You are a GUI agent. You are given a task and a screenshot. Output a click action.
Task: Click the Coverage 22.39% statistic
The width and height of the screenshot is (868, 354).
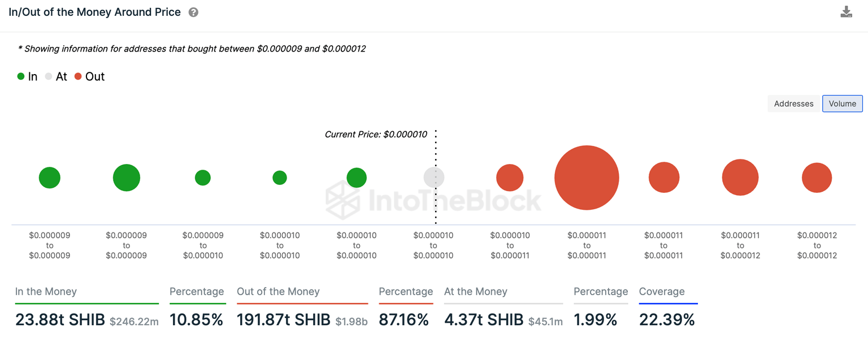[667, 319]
